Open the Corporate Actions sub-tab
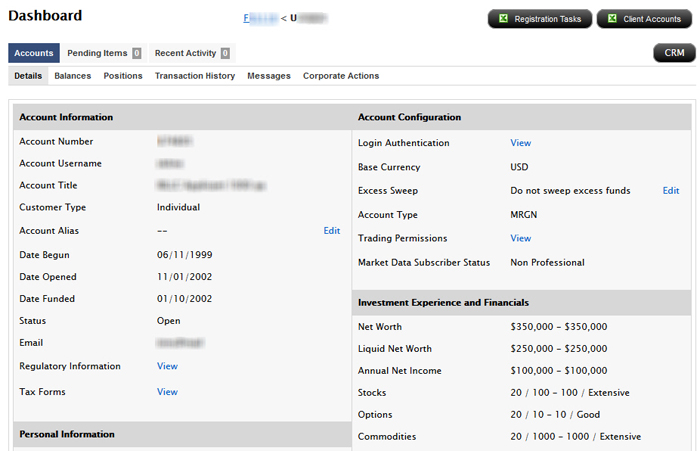Viewport: 700px width, 451px height. coord(341,76)
